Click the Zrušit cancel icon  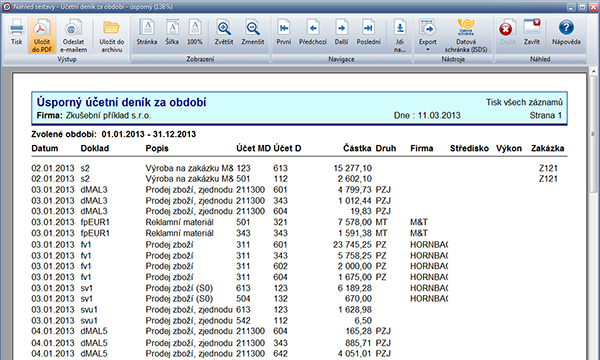(x=507, y=32)
